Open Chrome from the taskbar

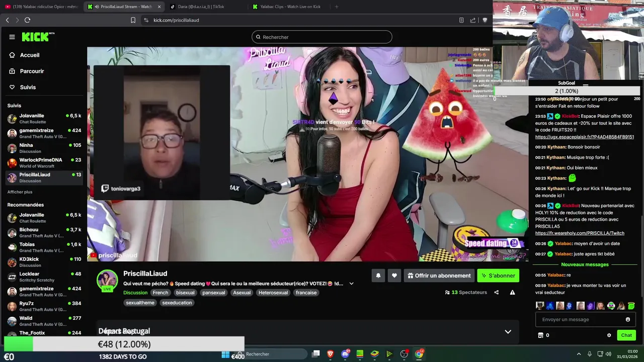[x=419, y=354]
